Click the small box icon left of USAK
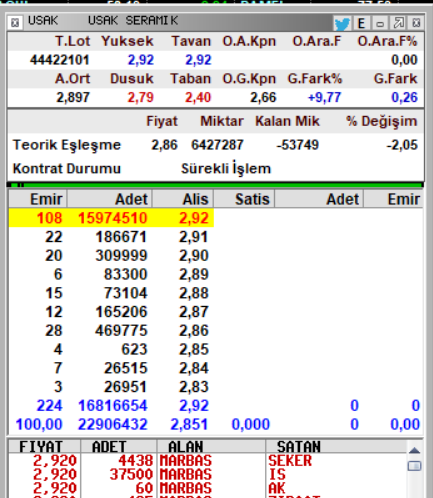The width and height of the screenshot is (433, 498). 15,23
